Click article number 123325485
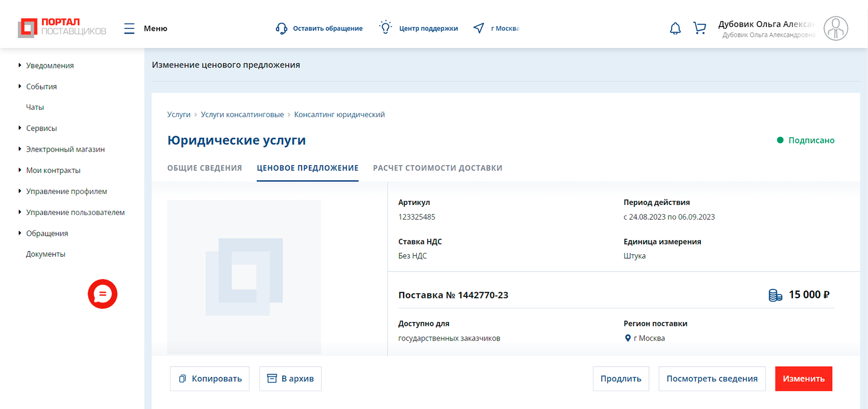Image resolution: width=868 pixels, height=409 pixels. (417, 217)
